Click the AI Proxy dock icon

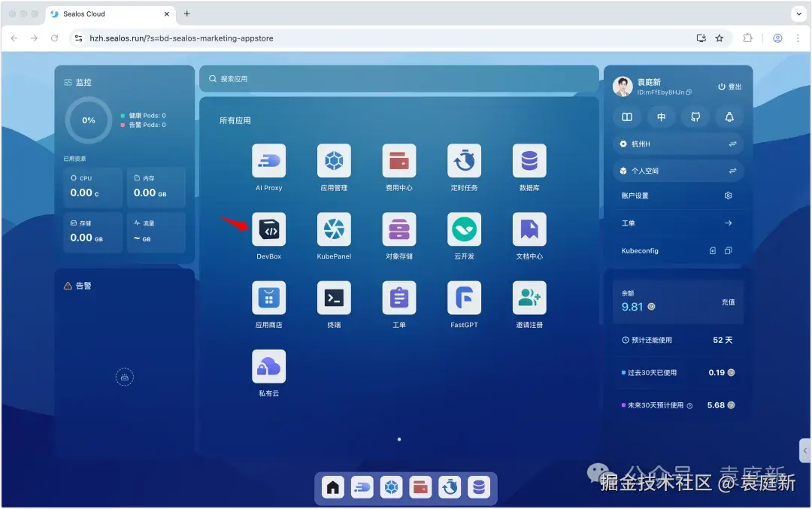pyautogui.click(x=362, y=487)
